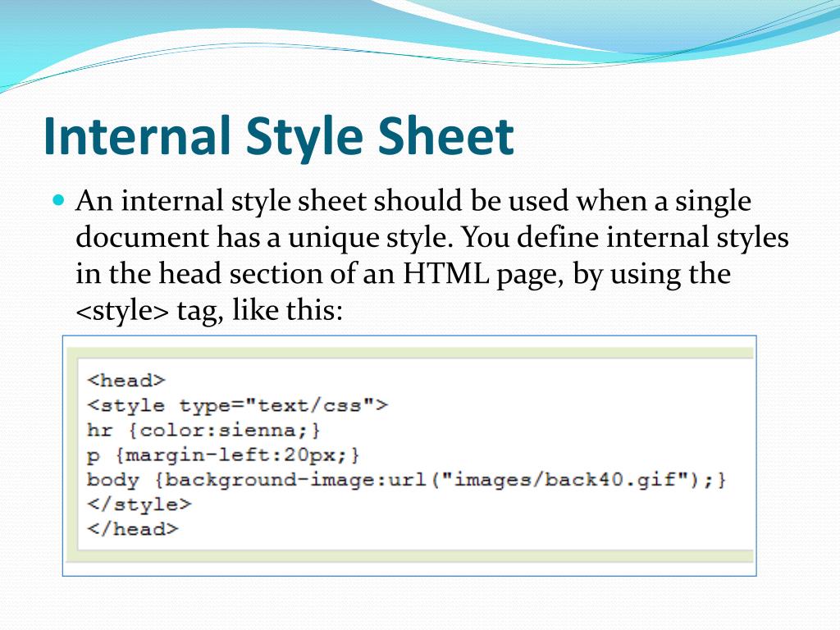Click the line starting 'An internal style sheet should'
The width and height of the screenshot is (840, 630).
pyautogui.click(x=413, y=202)
